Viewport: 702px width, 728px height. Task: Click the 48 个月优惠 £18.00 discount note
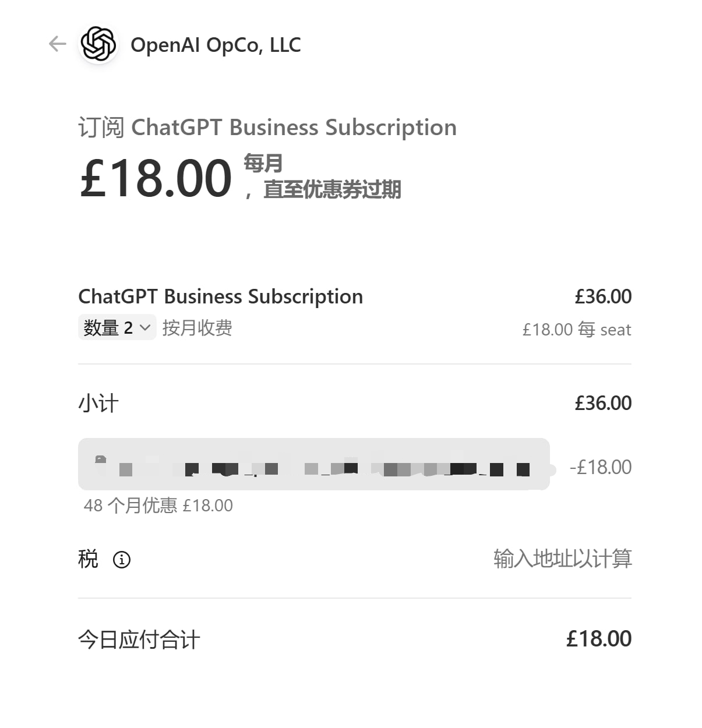[158, 505]
